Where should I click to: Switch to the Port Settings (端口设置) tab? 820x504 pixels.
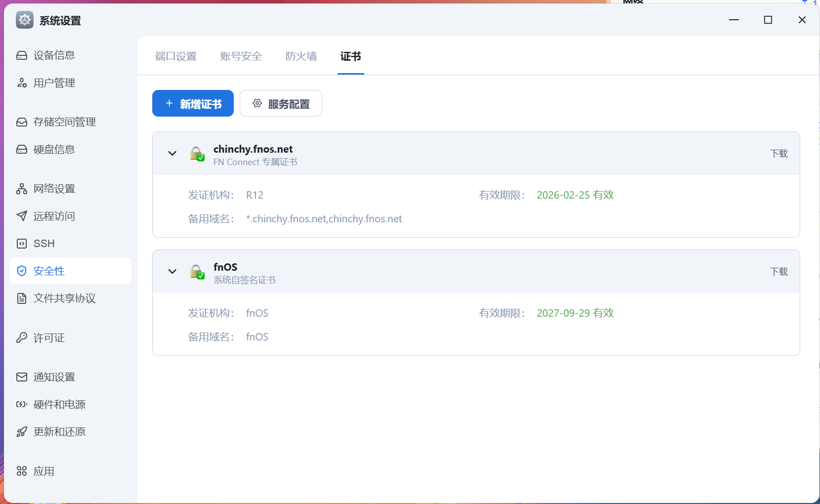point(175,56)
